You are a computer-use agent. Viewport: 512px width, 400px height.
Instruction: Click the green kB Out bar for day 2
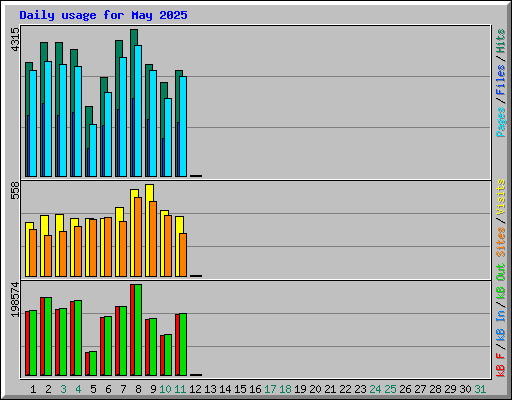(x=48, y=336)
